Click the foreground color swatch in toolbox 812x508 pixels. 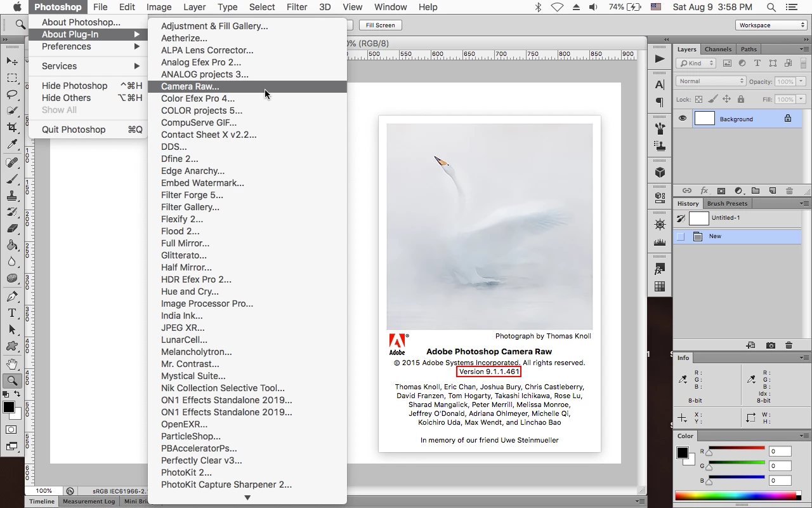coord(9,407)
